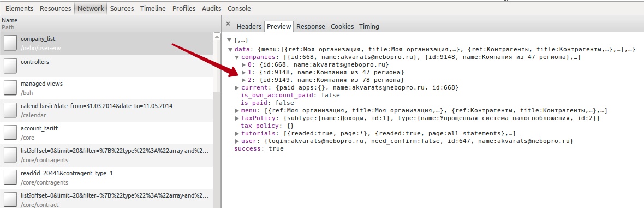Expand company item 0 with id:668
This screenshot has height=208, width=644.
tap(244, 64)
